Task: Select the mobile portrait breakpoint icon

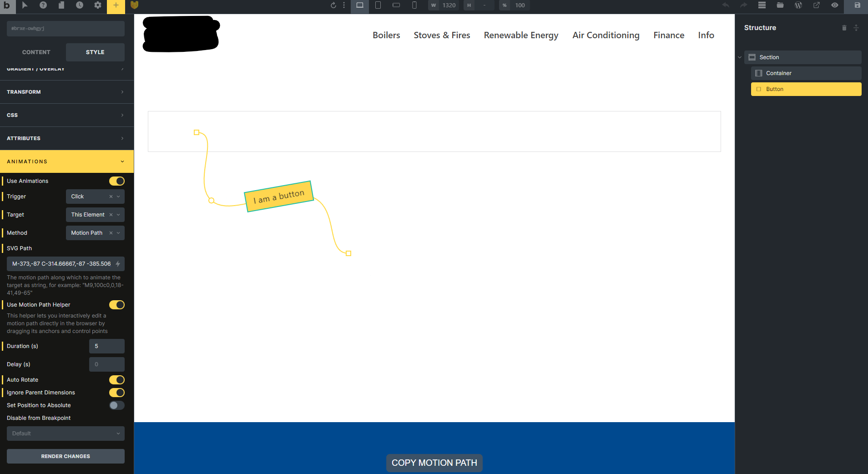Action: coord(414,5)
